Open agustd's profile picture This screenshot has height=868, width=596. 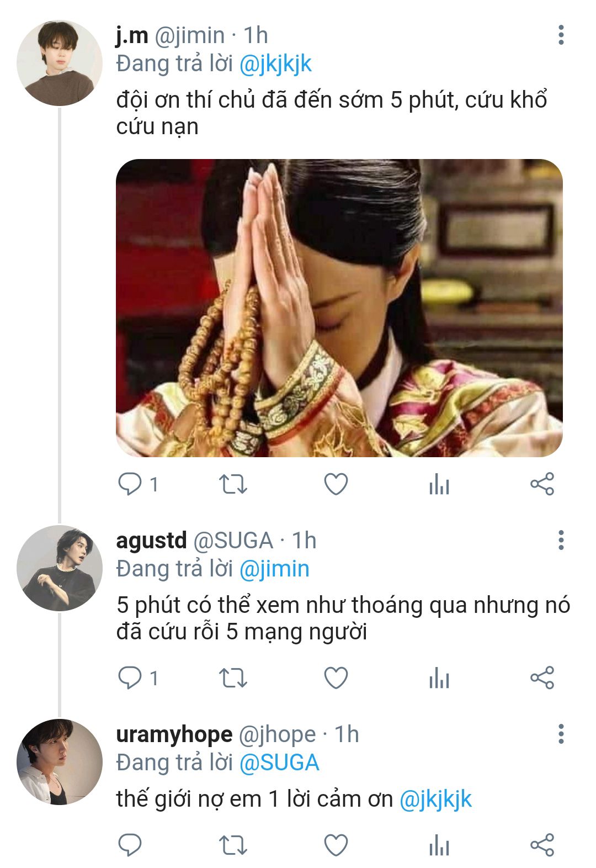coord(60,568)
